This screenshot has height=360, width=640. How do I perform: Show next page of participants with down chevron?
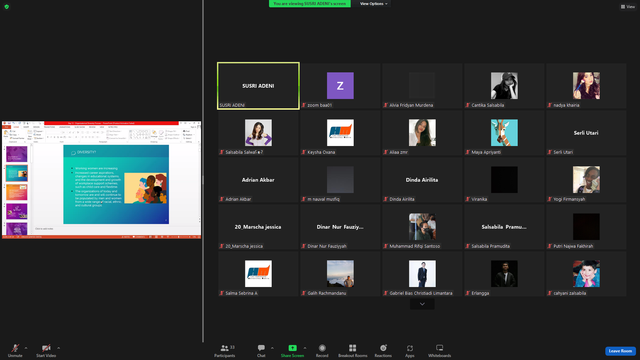(x=422, y=304)
